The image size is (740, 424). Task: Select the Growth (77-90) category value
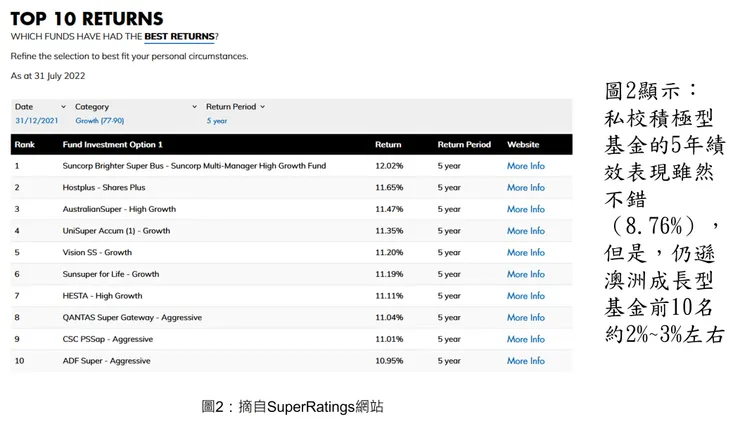[100, 120]
